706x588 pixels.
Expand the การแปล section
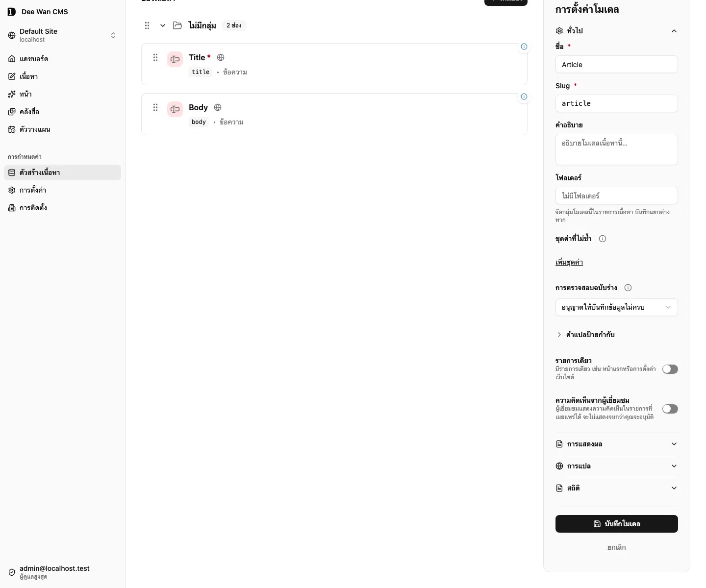tap(617, 466)
